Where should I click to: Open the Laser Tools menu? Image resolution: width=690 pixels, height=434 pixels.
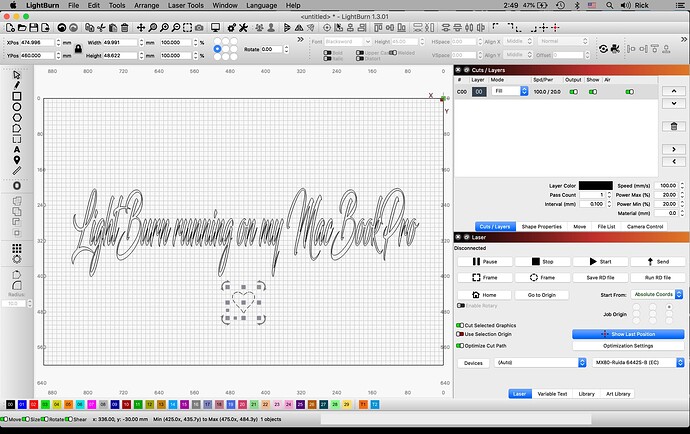186,5
